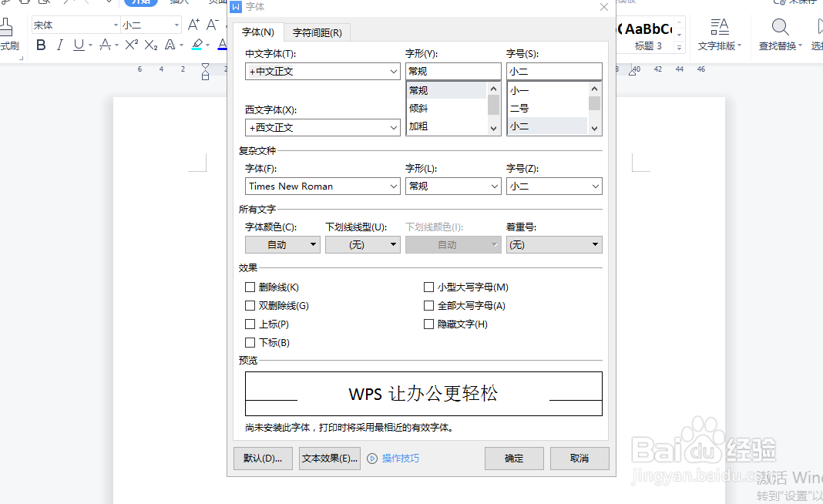Check the 双删除线(G) checkbox
The width and height of the screenshot is (823, 504).
(x=250, y=305)
